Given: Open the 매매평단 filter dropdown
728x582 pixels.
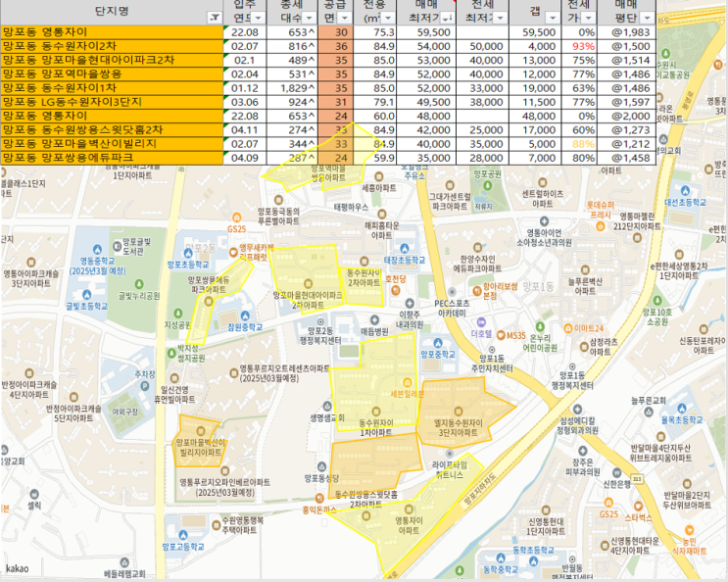Looking at the screenshot, I should [x=647, y=18].
